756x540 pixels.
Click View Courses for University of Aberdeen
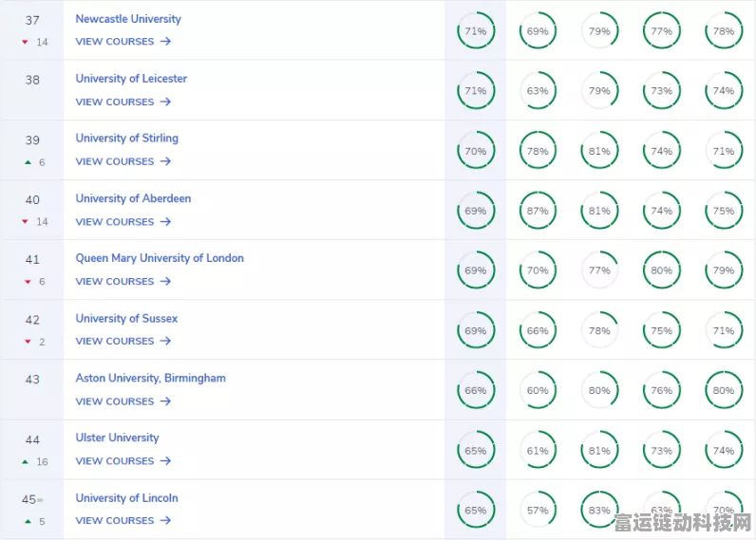[x=123, y=221]
